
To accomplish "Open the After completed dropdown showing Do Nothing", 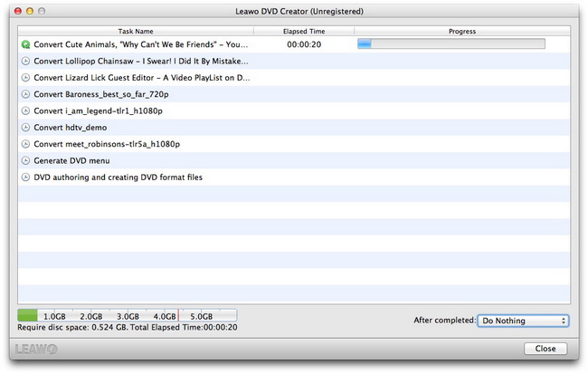I will [x=523, y=321].
